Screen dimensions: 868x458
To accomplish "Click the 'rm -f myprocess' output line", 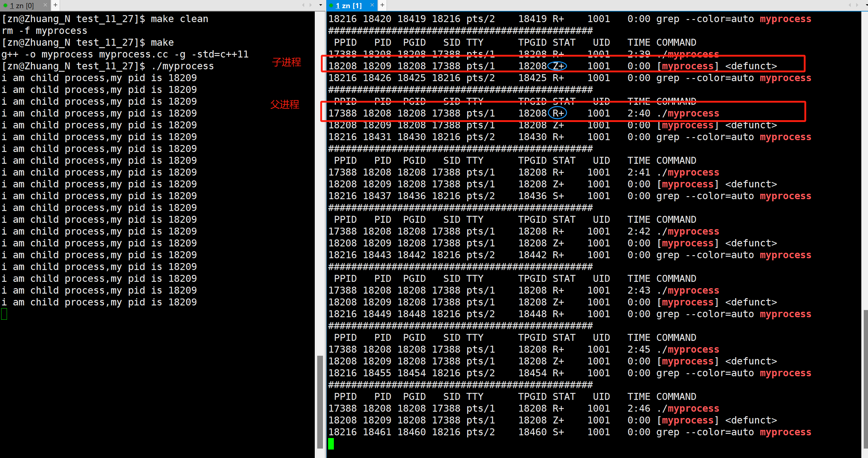I will 45,31.
